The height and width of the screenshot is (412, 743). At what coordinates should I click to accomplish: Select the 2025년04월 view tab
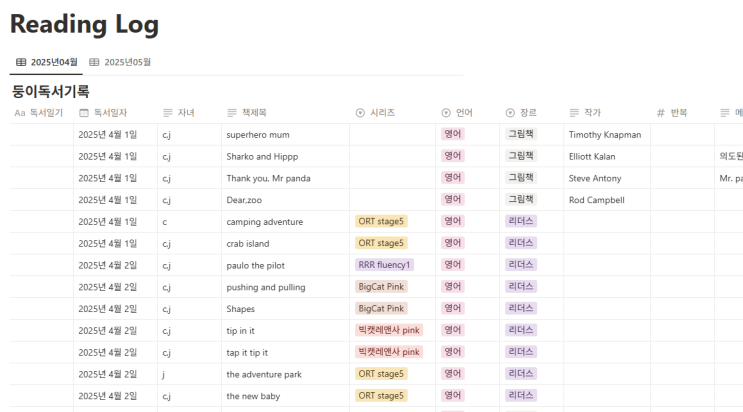47,62
